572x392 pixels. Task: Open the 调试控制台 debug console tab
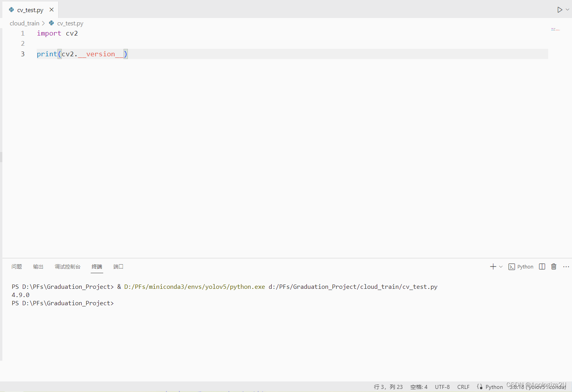68,267
